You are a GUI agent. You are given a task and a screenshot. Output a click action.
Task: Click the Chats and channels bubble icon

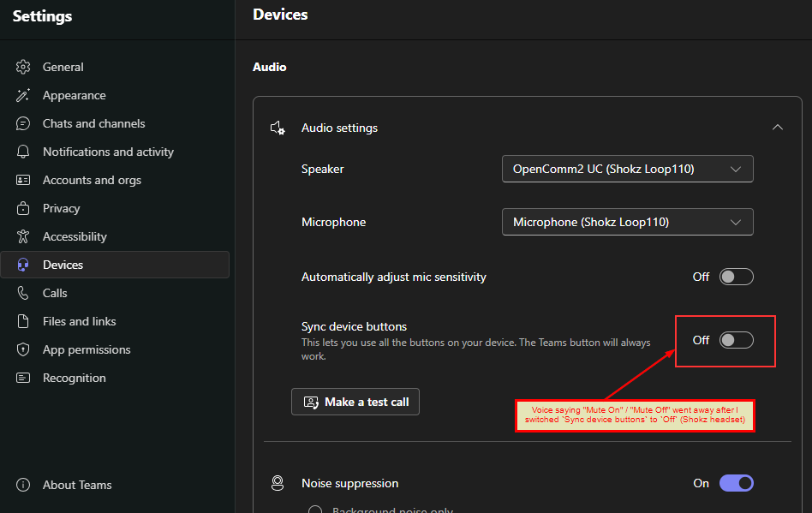coord(23,123)
